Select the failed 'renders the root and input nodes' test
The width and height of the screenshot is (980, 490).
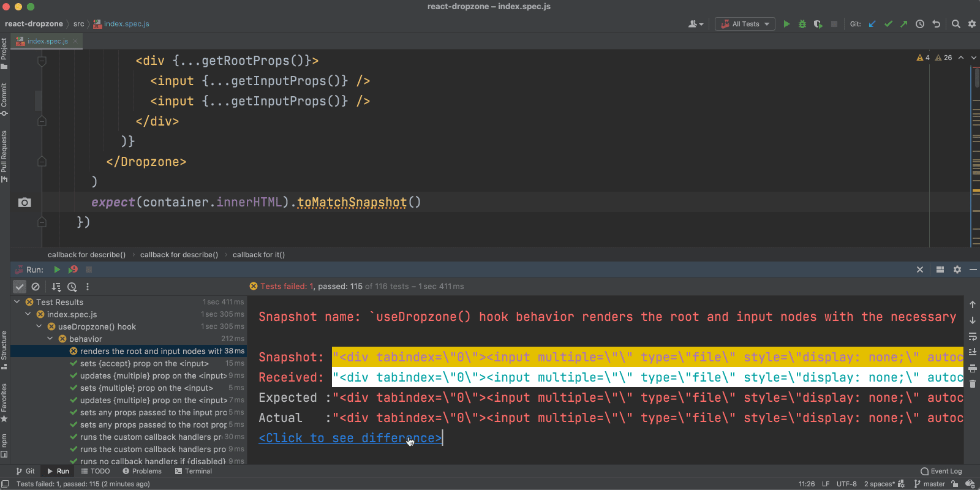[x=129, y=351]
